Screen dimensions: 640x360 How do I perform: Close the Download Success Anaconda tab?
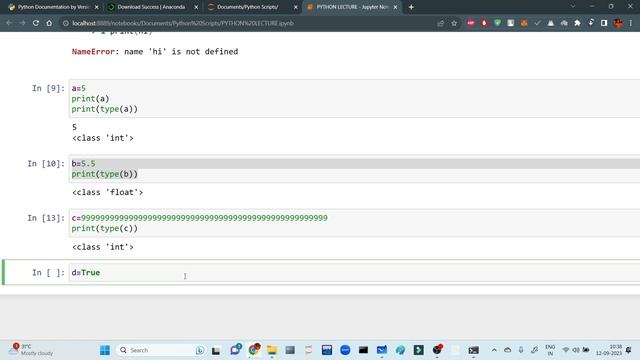point(196,7)
